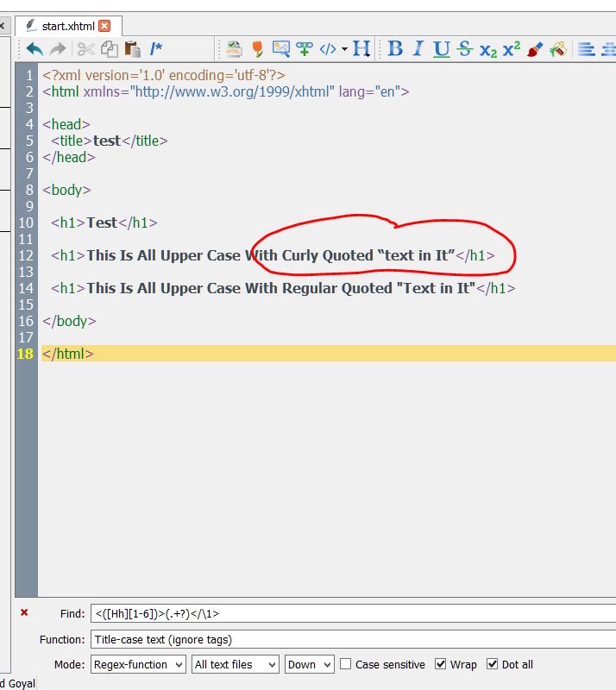Undo the last edit
The image size is (616, 690).
pyautogui.click(x=35, y=49)
